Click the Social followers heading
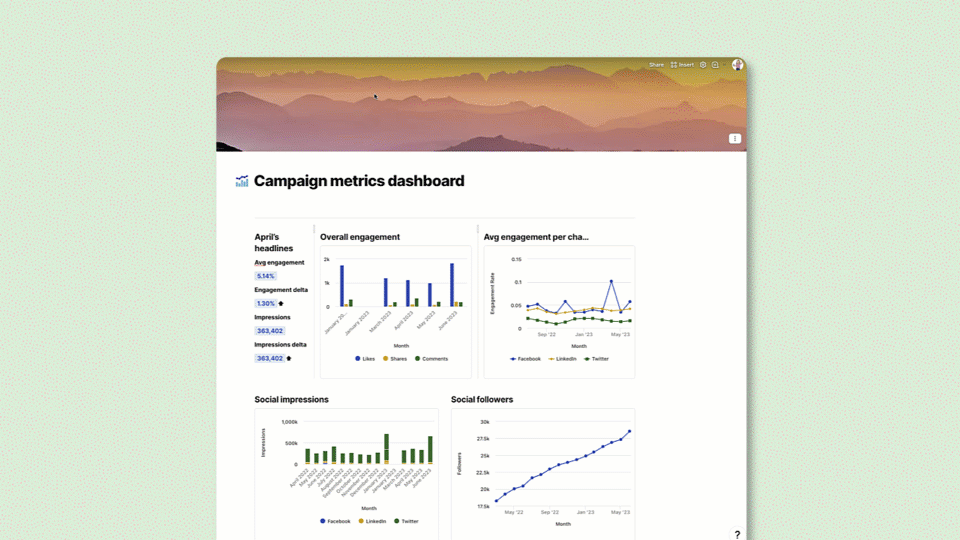 [482, 399]
